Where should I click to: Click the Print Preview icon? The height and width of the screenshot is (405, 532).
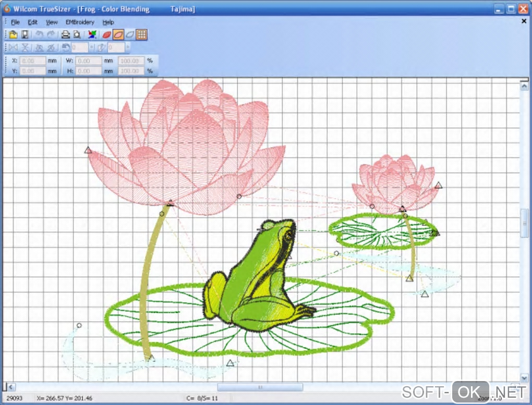point(77,34)
